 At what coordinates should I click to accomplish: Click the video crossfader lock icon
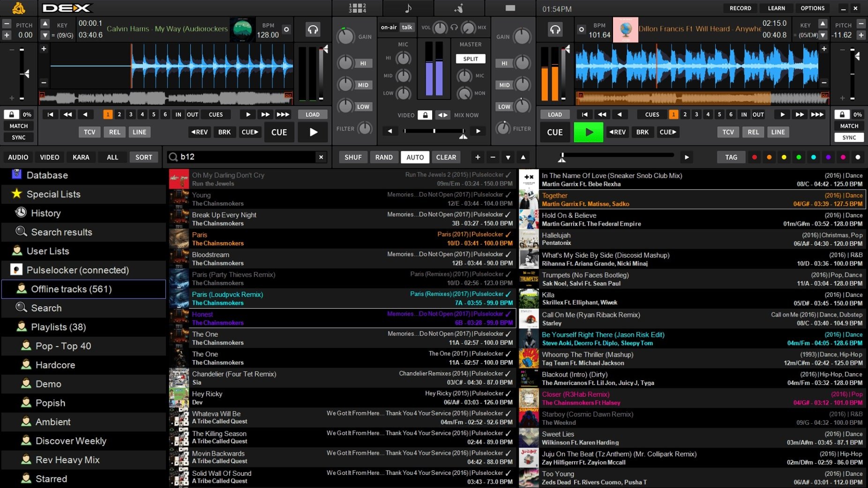[x=425, y=115]
